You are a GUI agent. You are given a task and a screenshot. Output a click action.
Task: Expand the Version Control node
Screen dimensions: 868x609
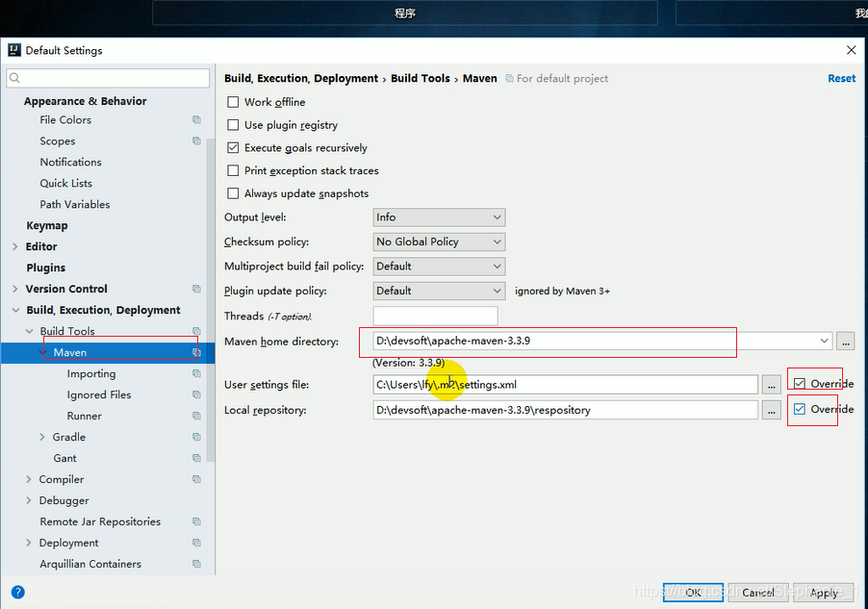click(x=15, y=289)
